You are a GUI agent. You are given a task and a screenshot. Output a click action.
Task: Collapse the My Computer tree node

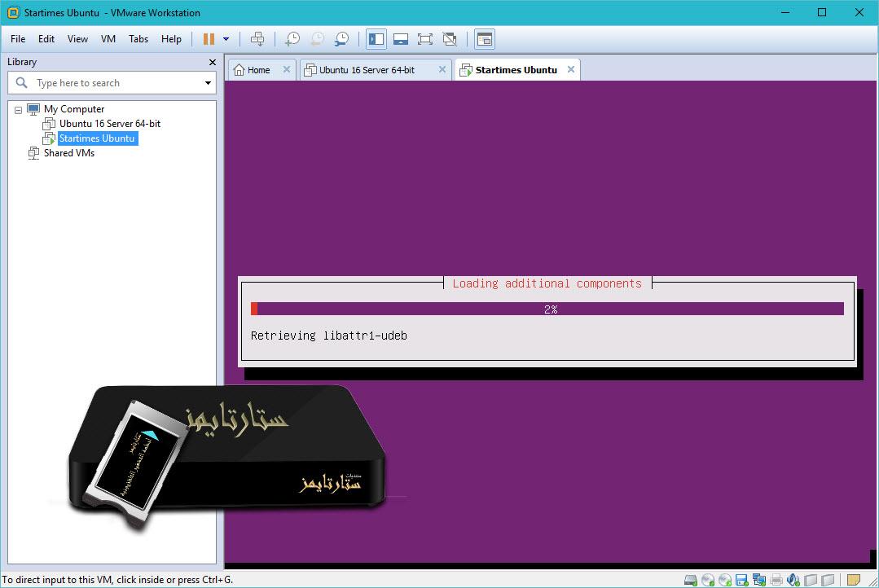(x=18, y=108)
